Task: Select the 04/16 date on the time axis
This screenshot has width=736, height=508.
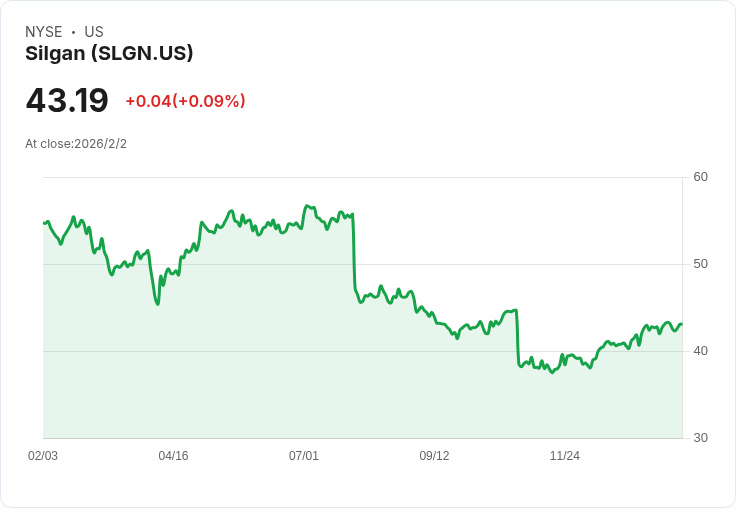Action: pyautogui.click(x=173, y=456)
